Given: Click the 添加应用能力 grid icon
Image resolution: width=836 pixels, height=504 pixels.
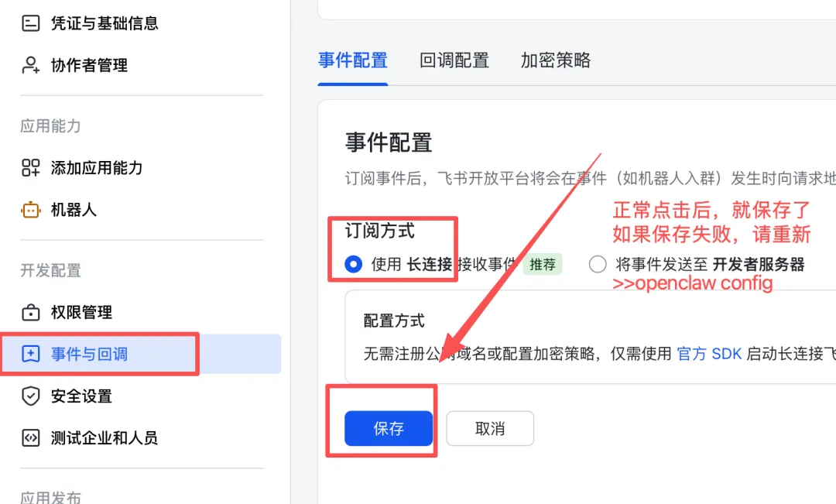Looking at the screenshot, I should point(30,167).
